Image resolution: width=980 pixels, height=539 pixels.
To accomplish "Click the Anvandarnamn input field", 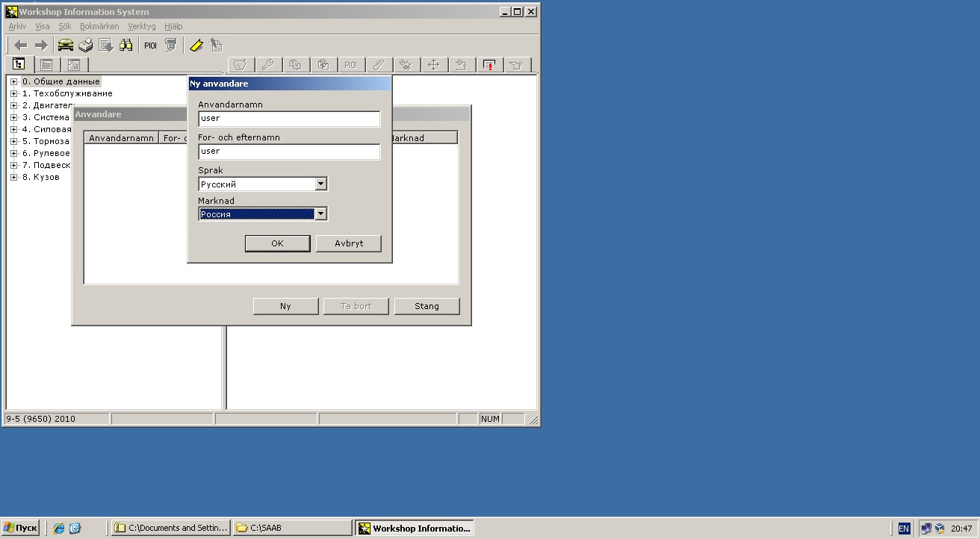I will (x=289, y=119).
